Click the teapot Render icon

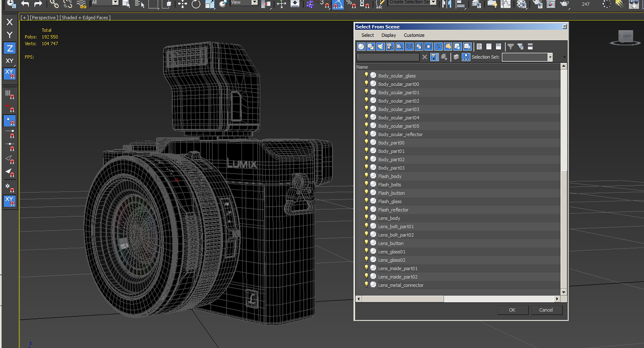click(564, 4)
